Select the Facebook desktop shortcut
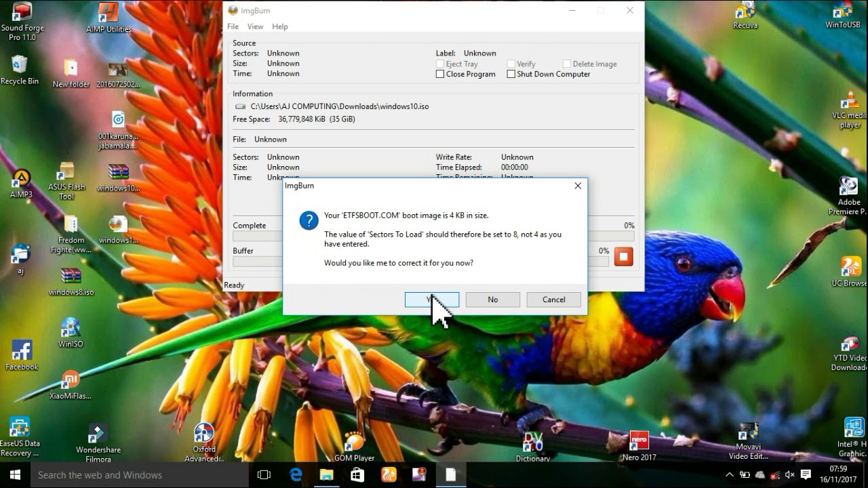The image size is (868, 488). [22, 355]
